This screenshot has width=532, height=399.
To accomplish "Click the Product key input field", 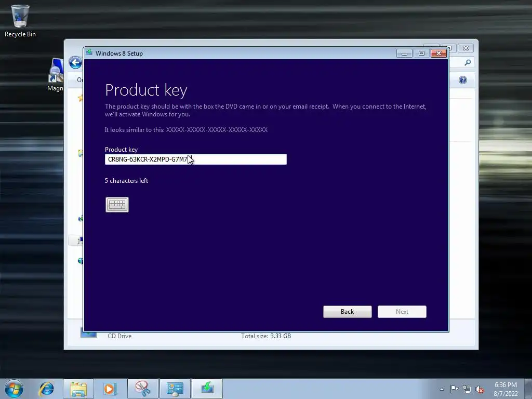I will coord(196,159).
